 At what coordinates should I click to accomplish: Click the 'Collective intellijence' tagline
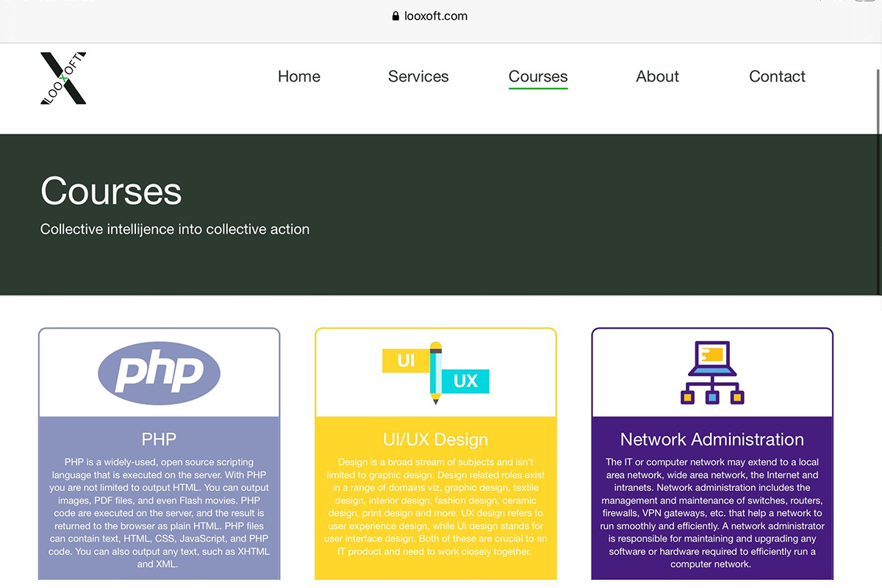175,229
